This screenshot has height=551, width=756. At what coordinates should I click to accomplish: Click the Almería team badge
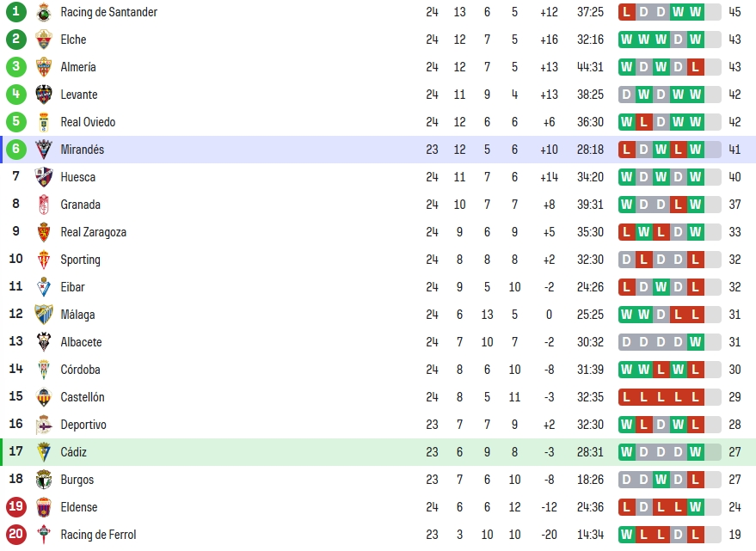(44, 67)
